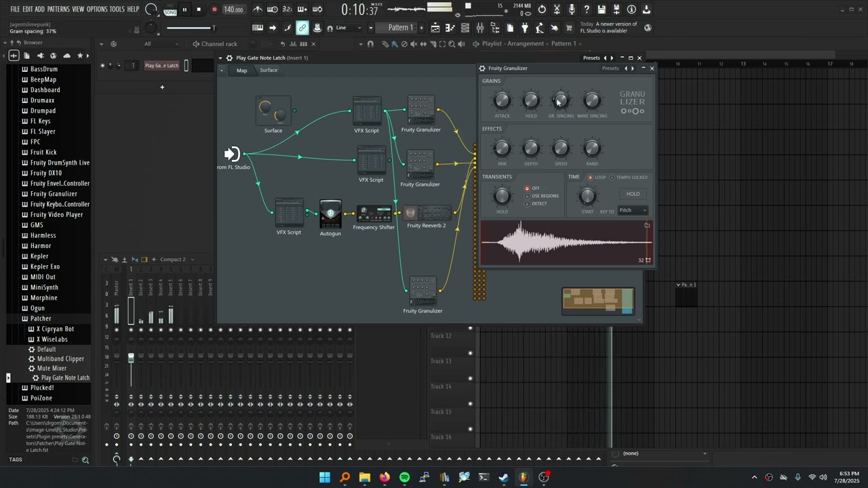This screenshot has height=488, width=868.
Task: Click Presets in Fruity Granulizer title bar
Action: tap(610, 68)
